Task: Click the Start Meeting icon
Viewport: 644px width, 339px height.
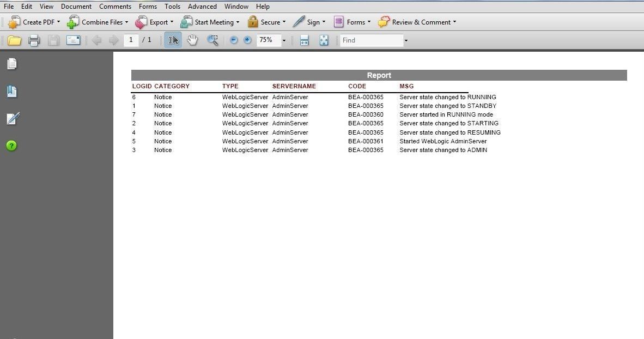Action: tap(186, 22)
